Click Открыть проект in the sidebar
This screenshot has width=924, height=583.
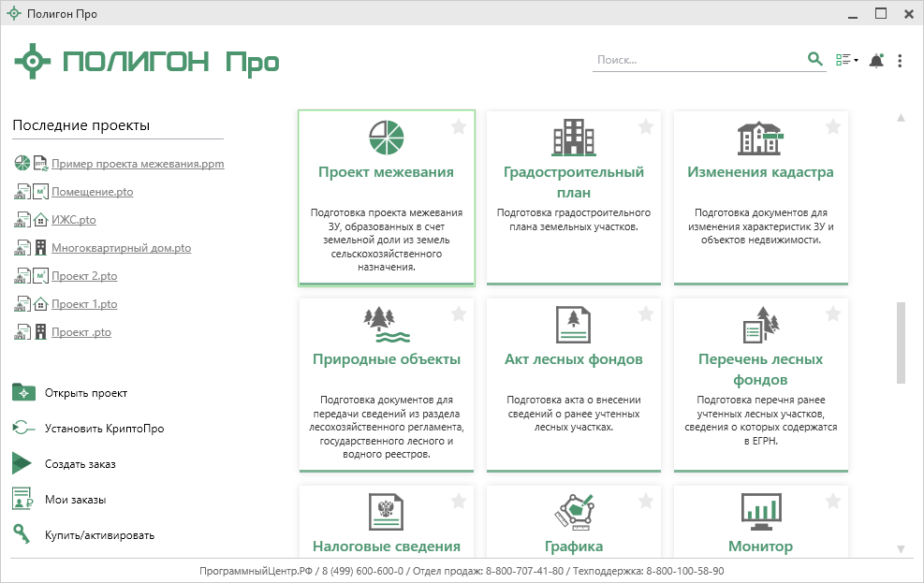[x=85, y=393]
